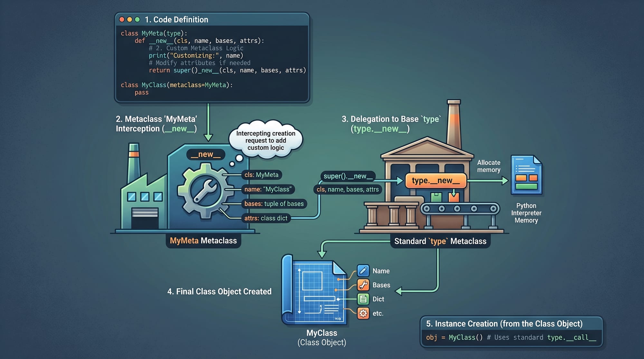Click the red dot in Code Definition window
The image size is (644, 359).
point(122,19)
